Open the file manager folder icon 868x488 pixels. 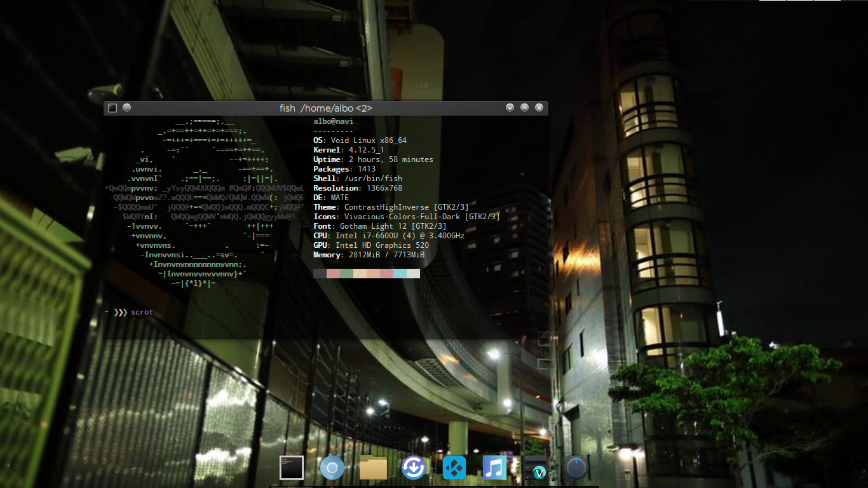[373, 468]
